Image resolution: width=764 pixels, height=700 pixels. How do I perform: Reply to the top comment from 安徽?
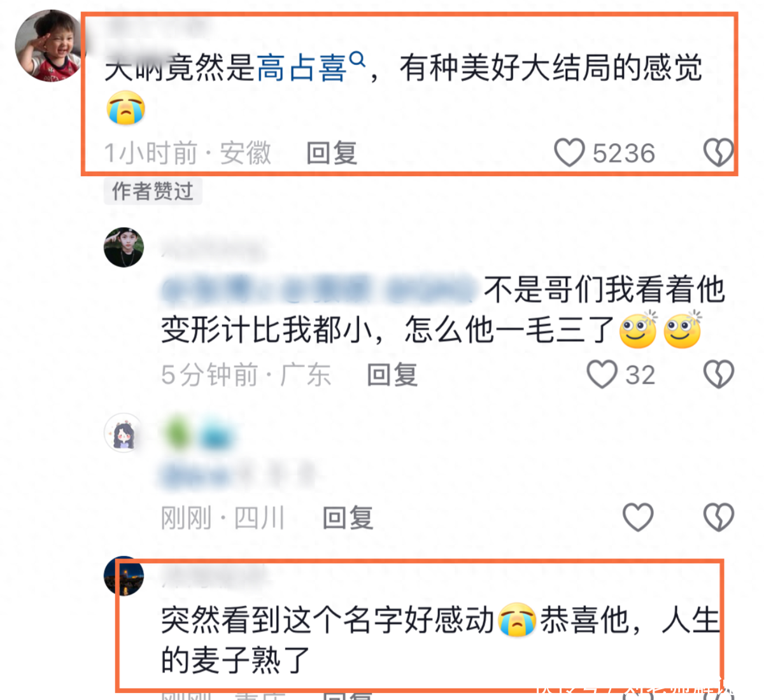coord(332,153)
